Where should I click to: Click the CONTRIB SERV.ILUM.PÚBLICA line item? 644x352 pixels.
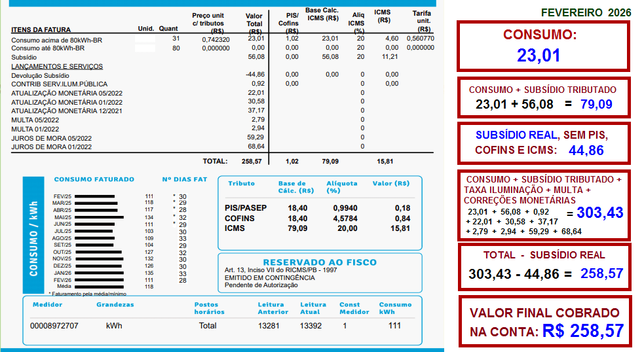point(60,84)
